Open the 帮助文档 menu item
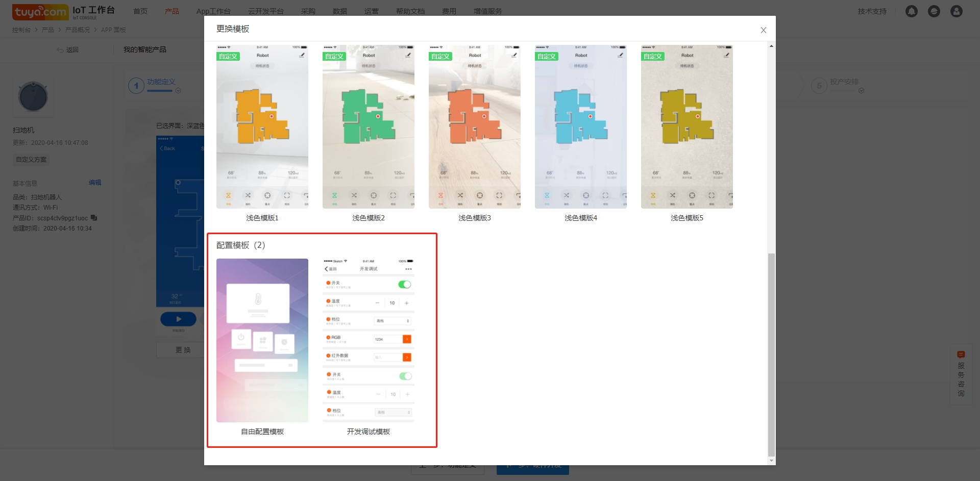 [x=410, y=11]
